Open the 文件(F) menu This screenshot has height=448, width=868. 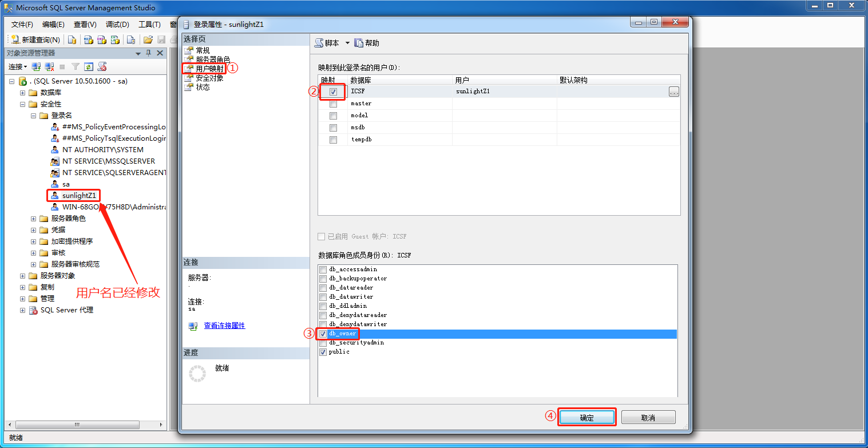click(x=22, y=25)
